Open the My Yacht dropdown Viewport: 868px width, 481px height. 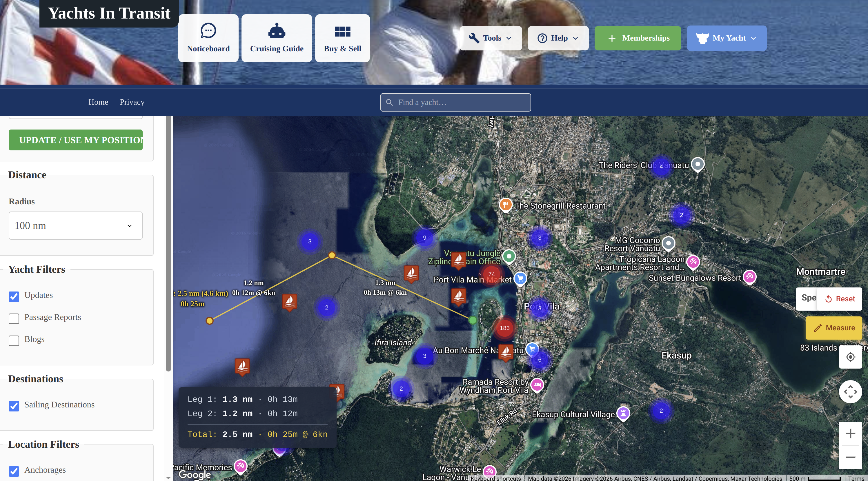click(x=727, y=38)
